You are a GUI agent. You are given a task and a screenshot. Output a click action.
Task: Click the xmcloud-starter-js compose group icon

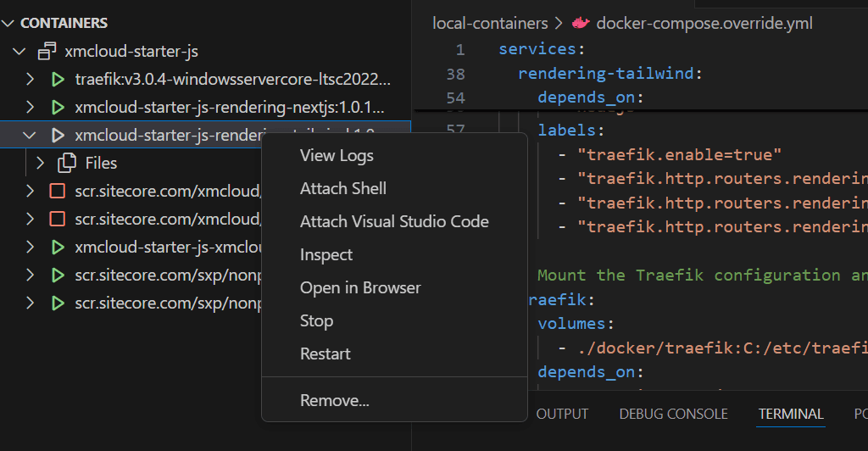47,51
